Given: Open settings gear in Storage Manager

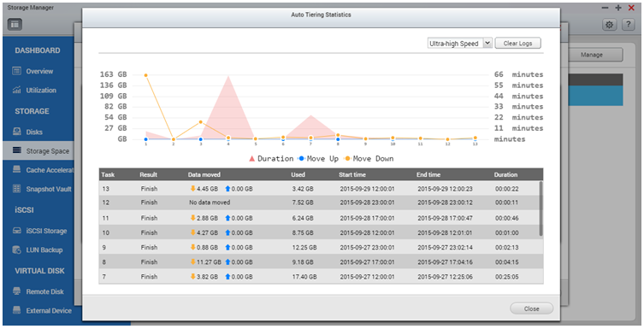Looking at the screenshot, I should pos(610,25).
